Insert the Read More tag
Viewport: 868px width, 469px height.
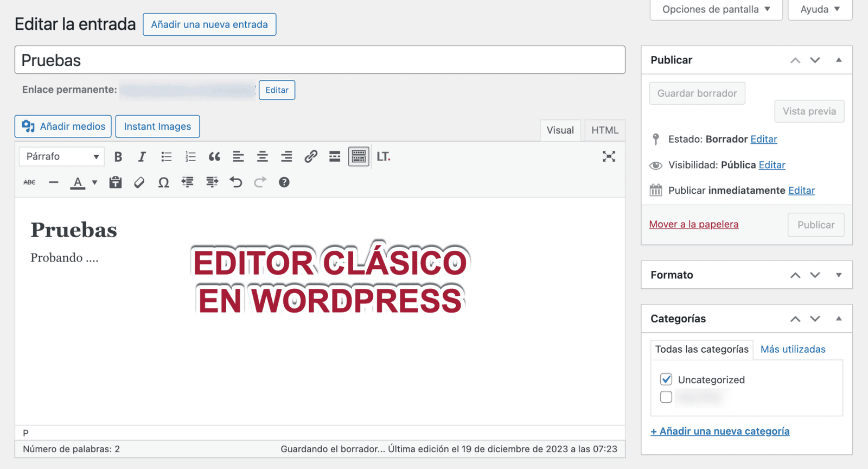click(335, 157)
